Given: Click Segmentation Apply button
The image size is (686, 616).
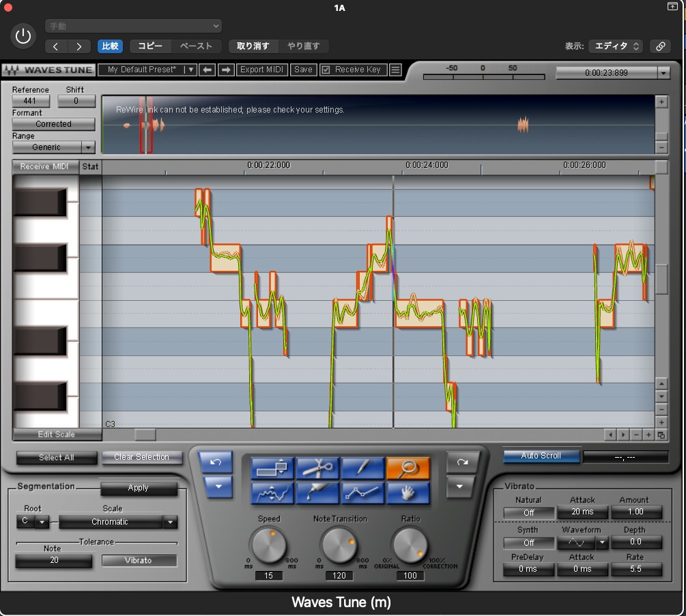Looking at the screenshot, I should tap(139, 488).
